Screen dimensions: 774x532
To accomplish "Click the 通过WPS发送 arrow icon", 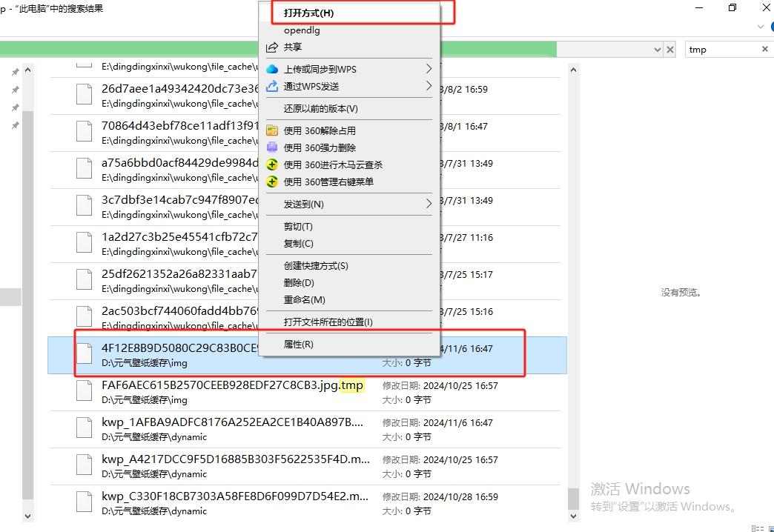I will pos(273,86).
